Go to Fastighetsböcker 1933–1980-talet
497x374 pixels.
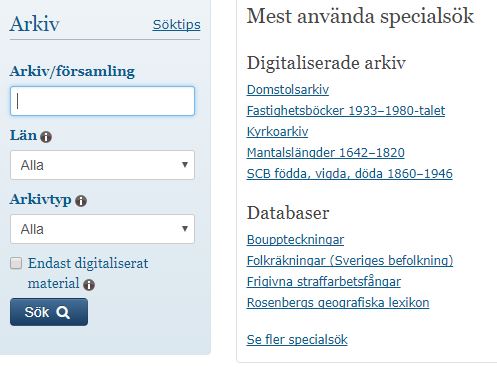(x=346, y=111)
